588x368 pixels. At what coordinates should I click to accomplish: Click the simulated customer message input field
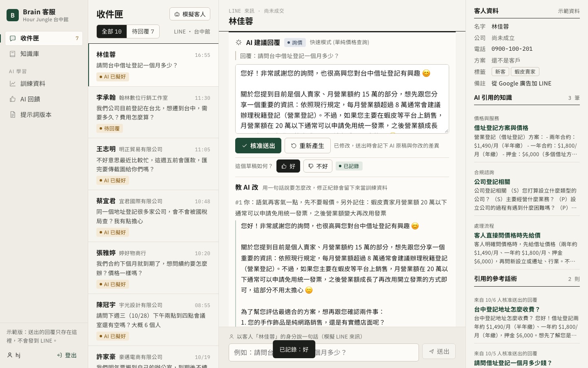[324, 352]
